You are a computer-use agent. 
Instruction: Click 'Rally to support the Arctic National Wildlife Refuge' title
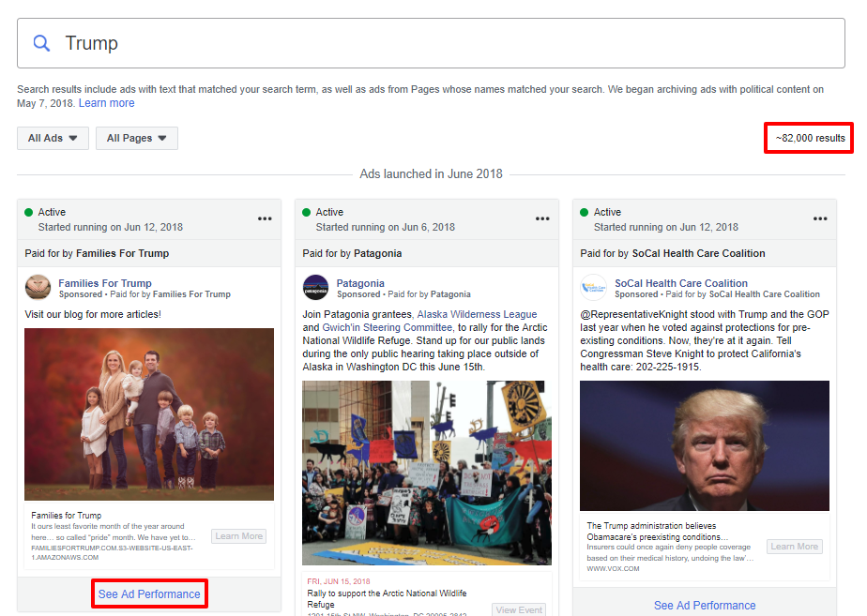tap(387, 599)
